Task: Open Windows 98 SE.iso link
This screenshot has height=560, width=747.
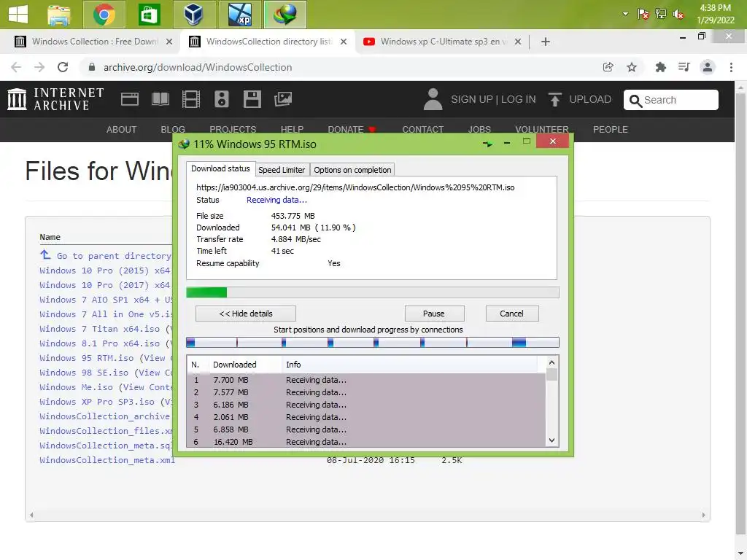Action: click(84, 373)
